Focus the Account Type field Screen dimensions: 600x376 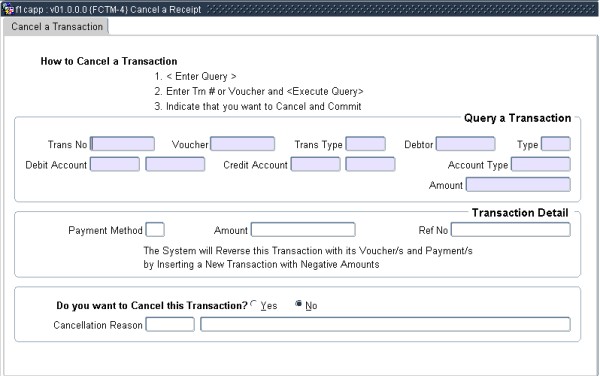pos(541,164)
